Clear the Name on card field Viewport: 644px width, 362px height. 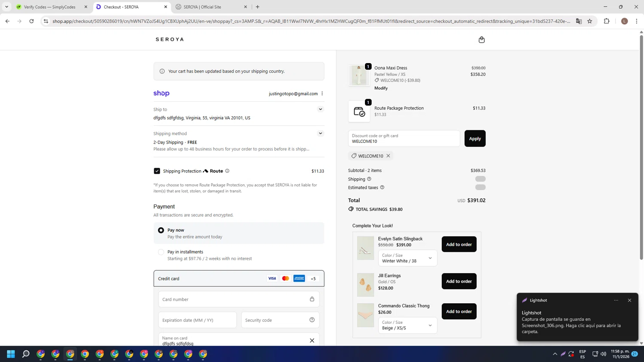click(312, 341)
